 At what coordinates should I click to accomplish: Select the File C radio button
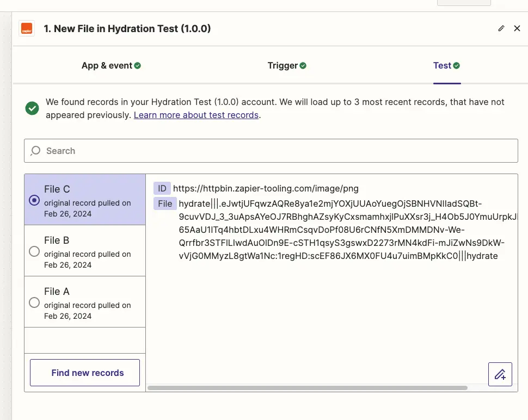(34, 200)
